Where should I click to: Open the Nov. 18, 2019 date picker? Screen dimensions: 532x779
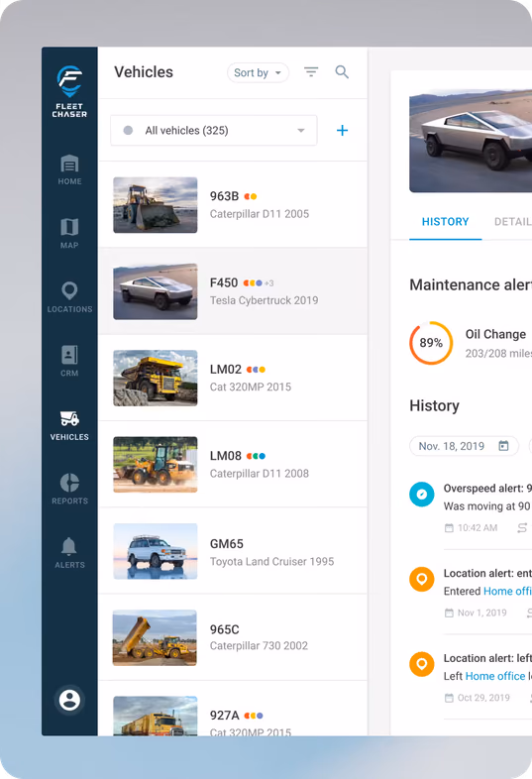(464, 446)
